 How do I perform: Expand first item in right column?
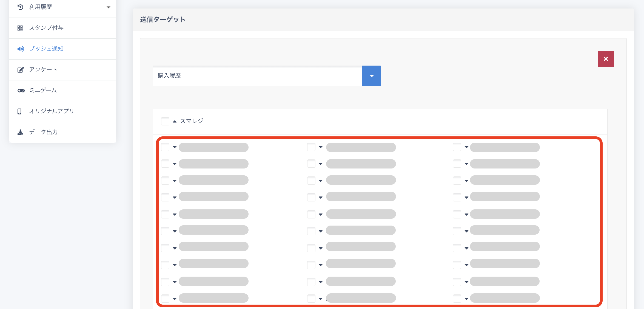point(466,147)
